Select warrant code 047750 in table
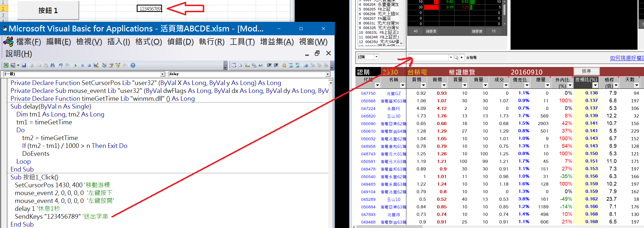644x228 pixels. 368,93
